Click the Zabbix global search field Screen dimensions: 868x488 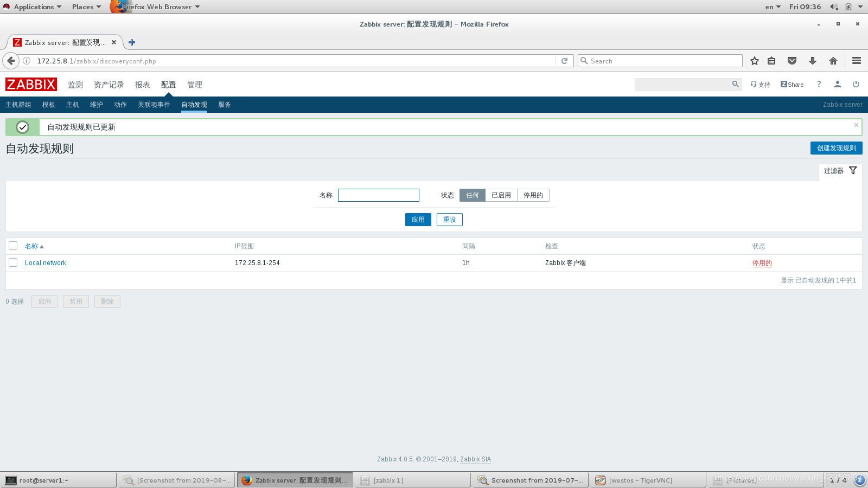point(682,84)
